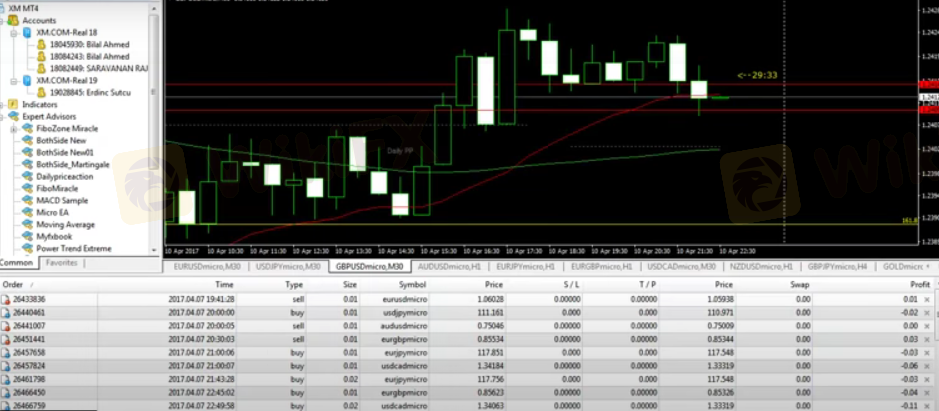Image resolution: width=939 pixels, height=411 pixels.
Task: Click the BothSide_Martingale expert icon
Action: coord(28,164)
